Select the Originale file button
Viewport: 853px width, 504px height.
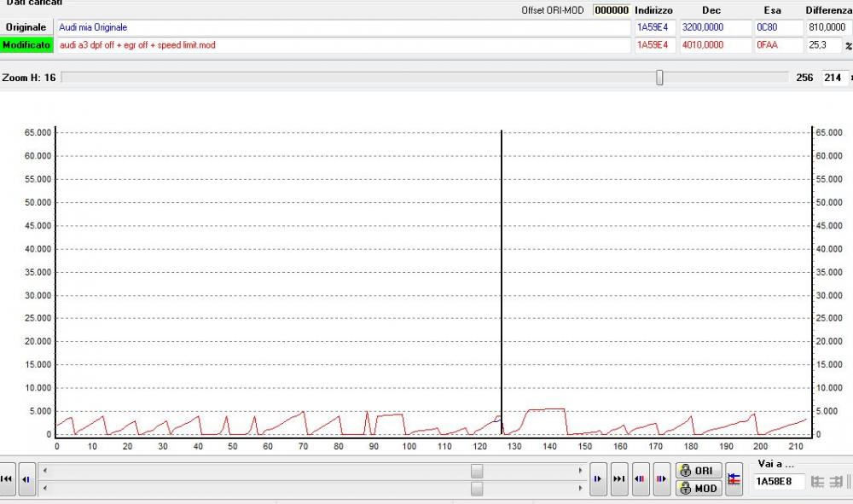[x=26, y=27]
